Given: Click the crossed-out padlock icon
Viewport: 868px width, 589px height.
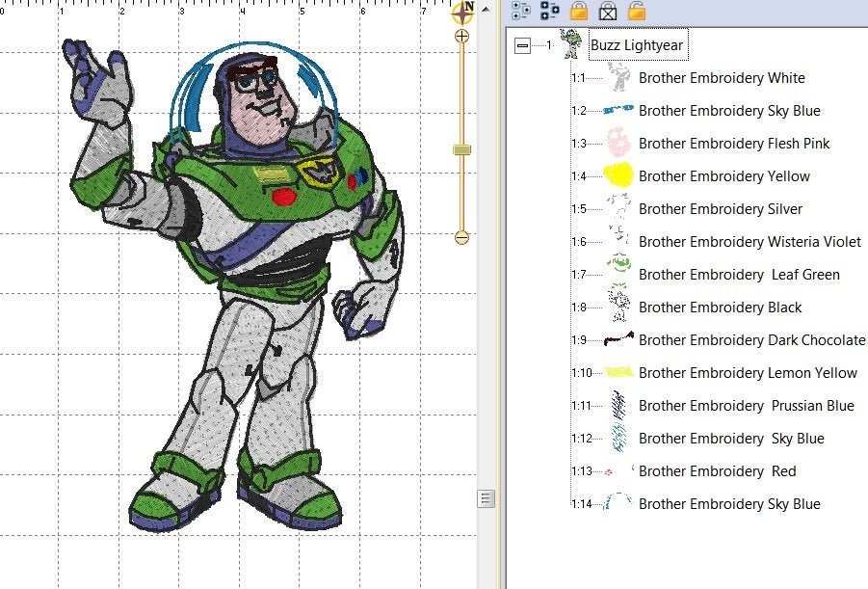Looking at the screenshot, I should 608,10.
